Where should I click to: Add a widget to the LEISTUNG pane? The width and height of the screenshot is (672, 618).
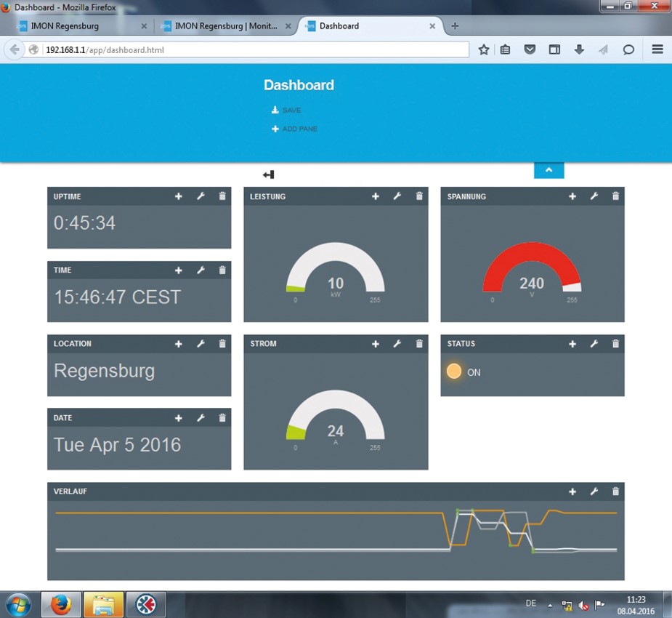pos(376,196)
